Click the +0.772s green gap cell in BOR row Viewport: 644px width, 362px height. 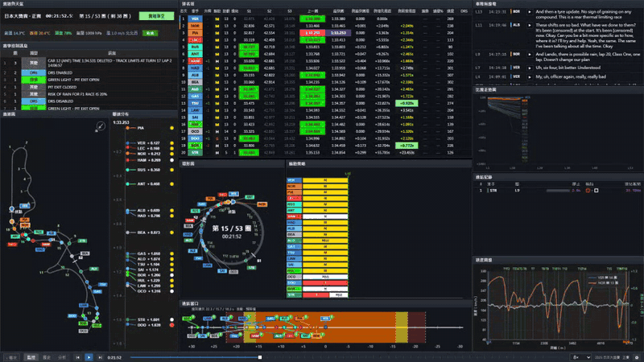click(407, 146)
